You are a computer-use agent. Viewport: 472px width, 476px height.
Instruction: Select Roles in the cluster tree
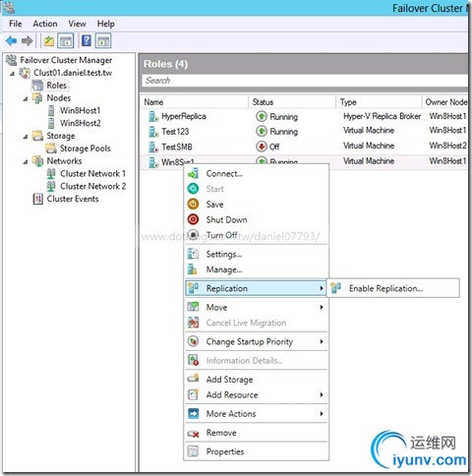click(x=56, y=86)
